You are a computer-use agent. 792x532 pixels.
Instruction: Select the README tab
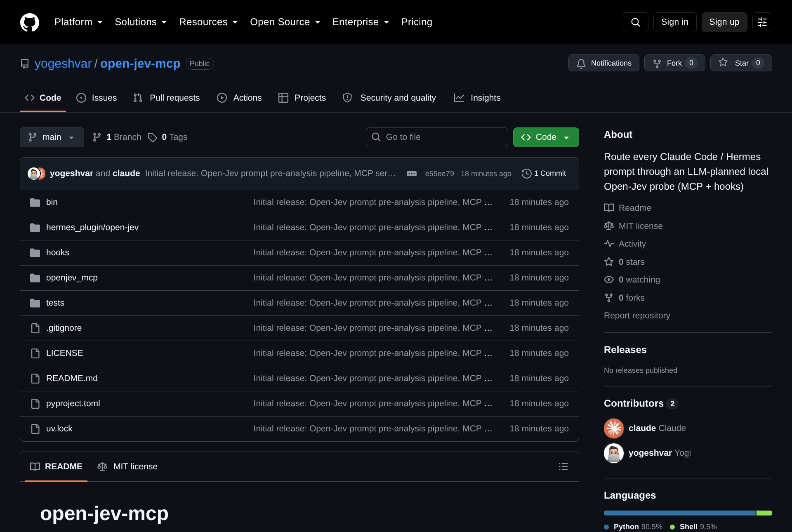pyautogui.click(x=56, y=466)
